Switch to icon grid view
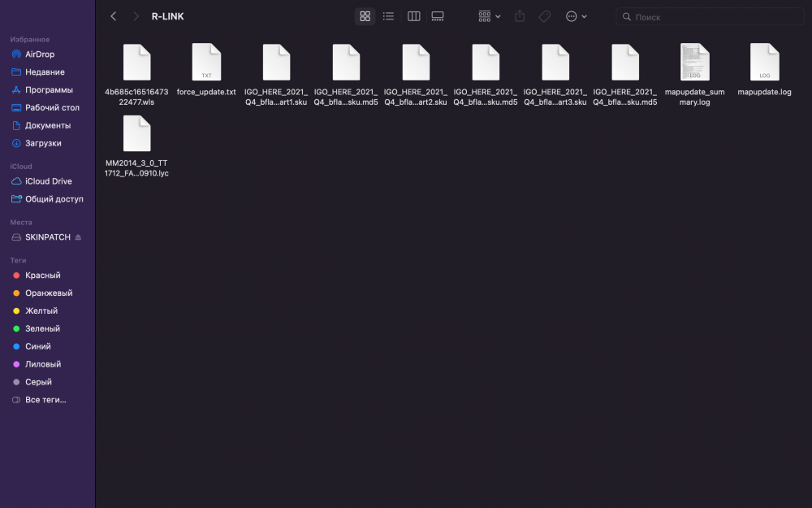This screenshot has height=508, width=812. point(365,16)
